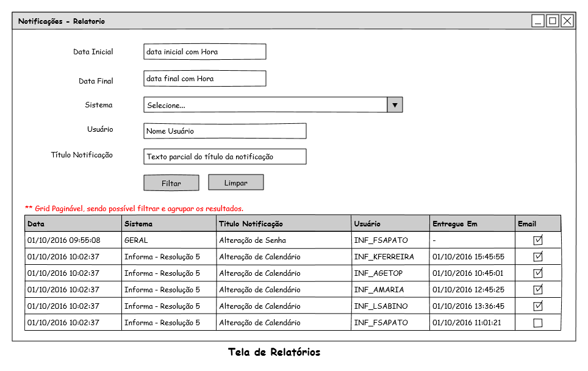Click the Título Notificação text field
This screenshot has height=371, width=588.
point(224,157)
